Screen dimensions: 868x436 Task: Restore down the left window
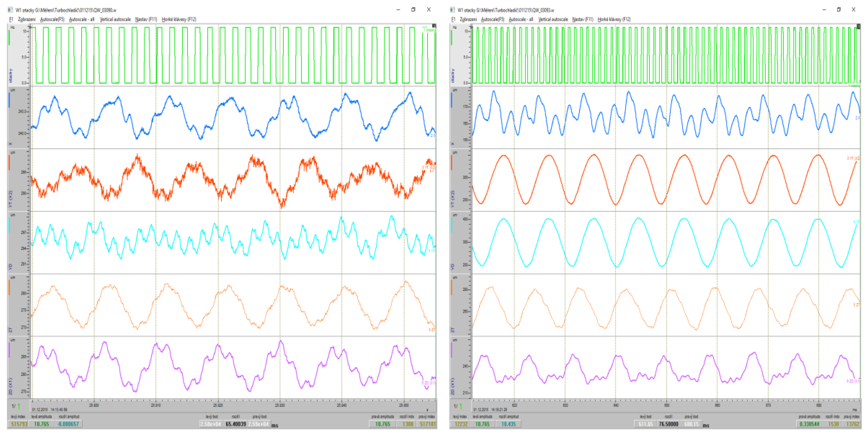pyautogui.click(x=413, y=9)
